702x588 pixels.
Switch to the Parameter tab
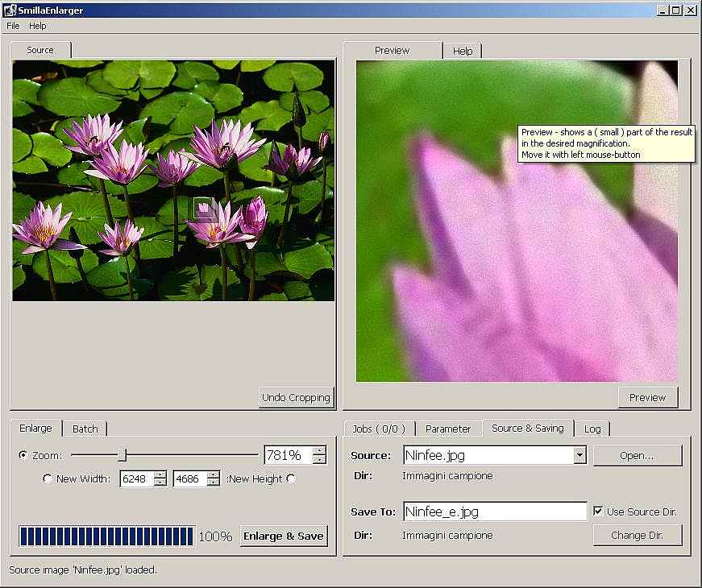click(448, 429)
